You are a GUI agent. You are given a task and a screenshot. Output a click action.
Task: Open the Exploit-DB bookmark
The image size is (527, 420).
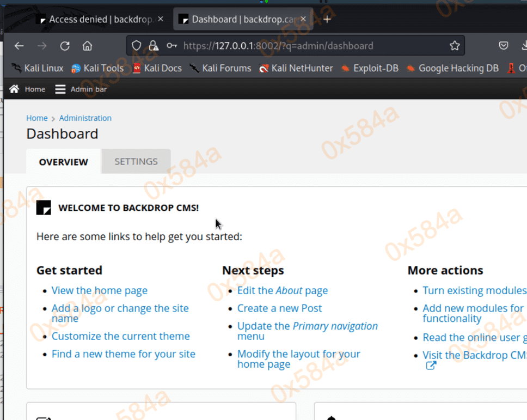pyautogui.click(x=370, y=68)
